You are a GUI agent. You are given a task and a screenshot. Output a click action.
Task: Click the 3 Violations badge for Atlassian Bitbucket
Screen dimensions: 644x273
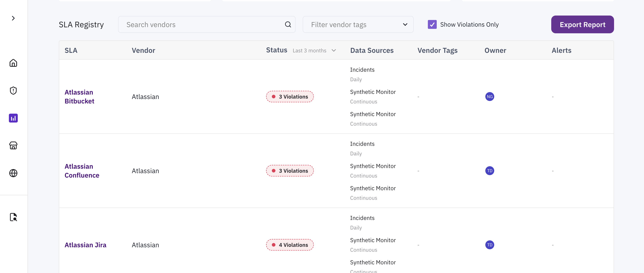(x=290, y=97)
